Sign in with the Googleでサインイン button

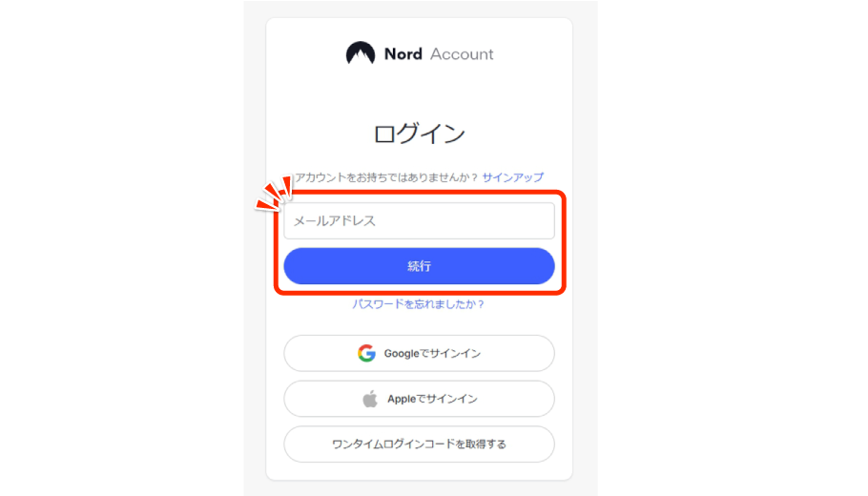(x=419, y=353)
